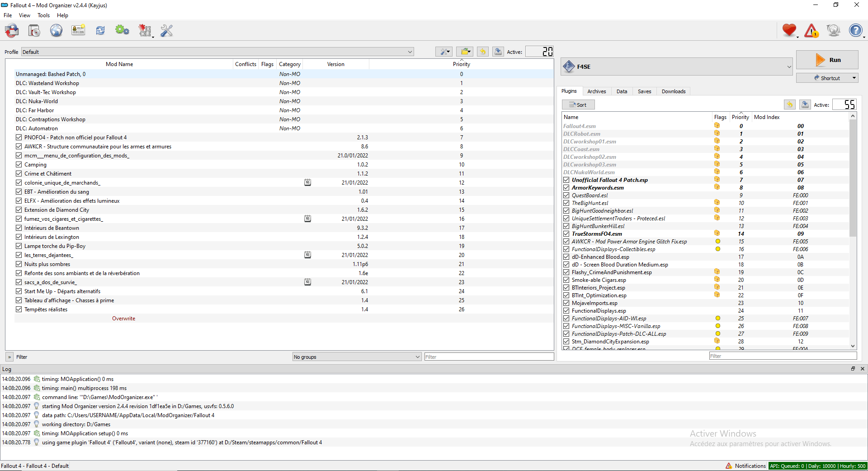Image resolution: width=868 pixels, height=471 pixels.
Task: Click the update globe icon
Action: click(833, 30)
